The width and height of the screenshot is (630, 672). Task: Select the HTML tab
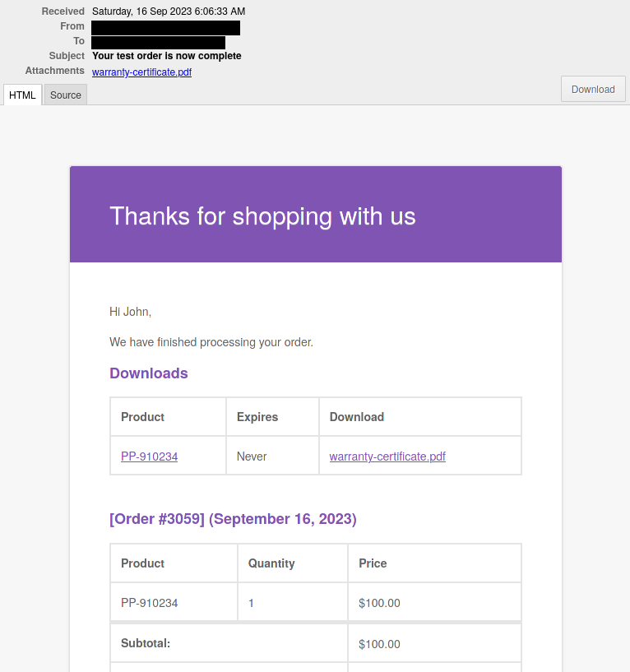[x=22, y=95]
